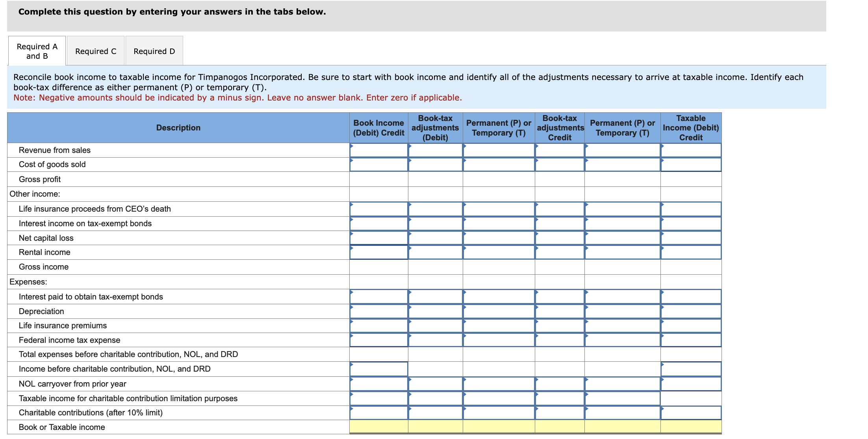
Task: Click Book-tax adjustments Credit field for Depreciation
Action: coord(559,311)
